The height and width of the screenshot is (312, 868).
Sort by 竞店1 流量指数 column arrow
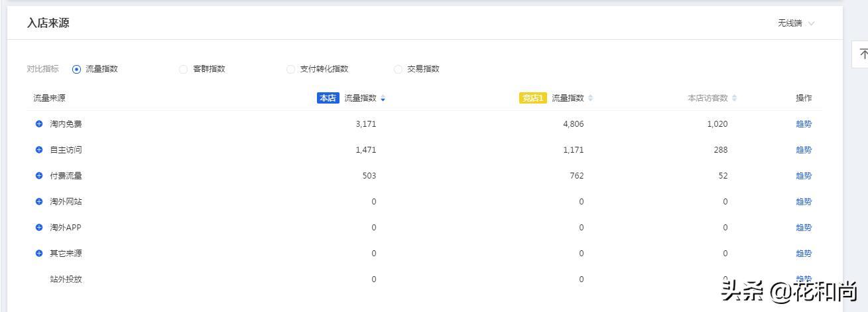[591, 98]
